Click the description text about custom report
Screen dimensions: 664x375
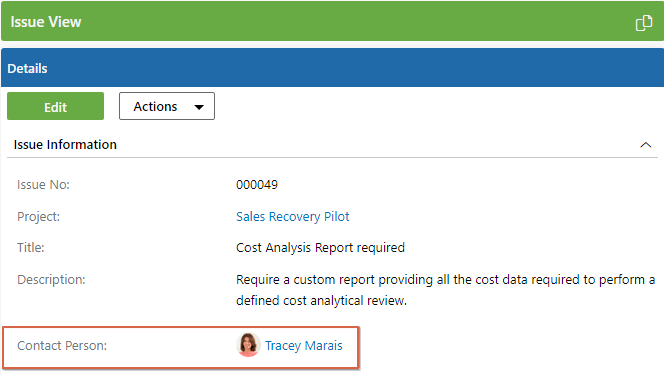click(x=445, y=290)
